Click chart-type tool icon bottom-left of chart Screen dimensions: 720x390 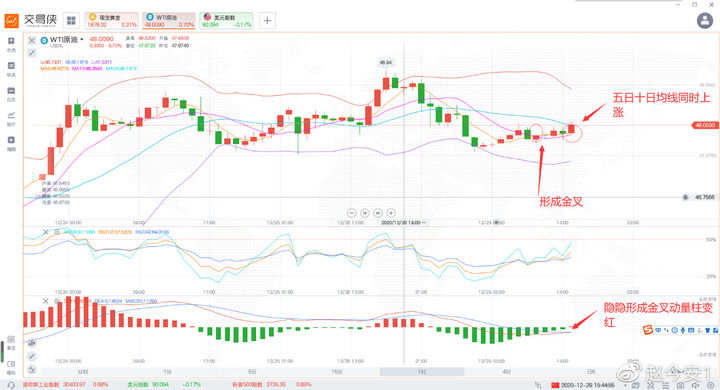32,343
